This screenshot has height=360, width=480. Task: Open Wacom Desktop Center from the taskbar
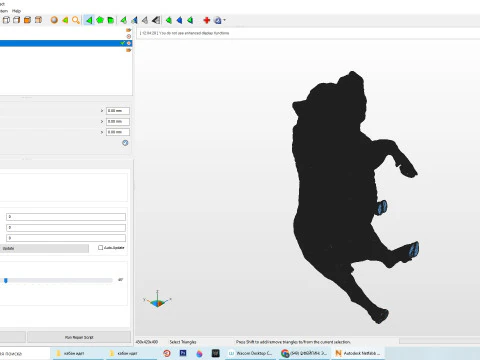tap(250, 353)
